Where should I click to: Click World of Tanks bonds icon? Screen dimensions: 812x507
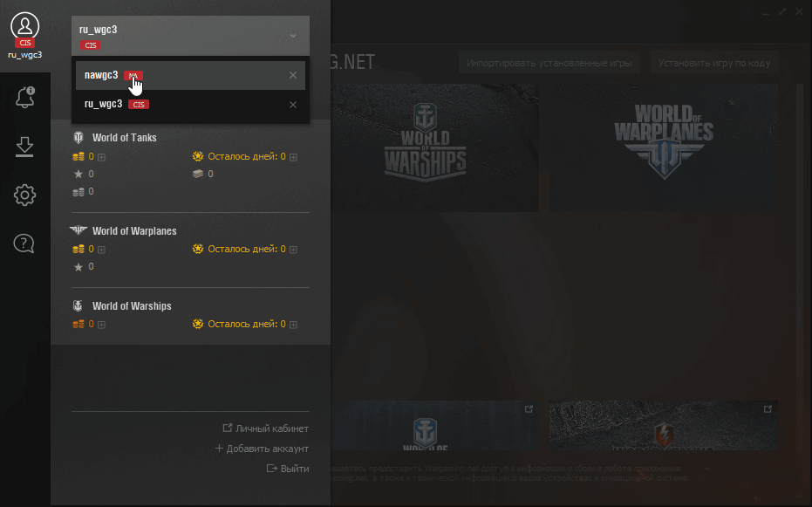click(x=198, y=174)
